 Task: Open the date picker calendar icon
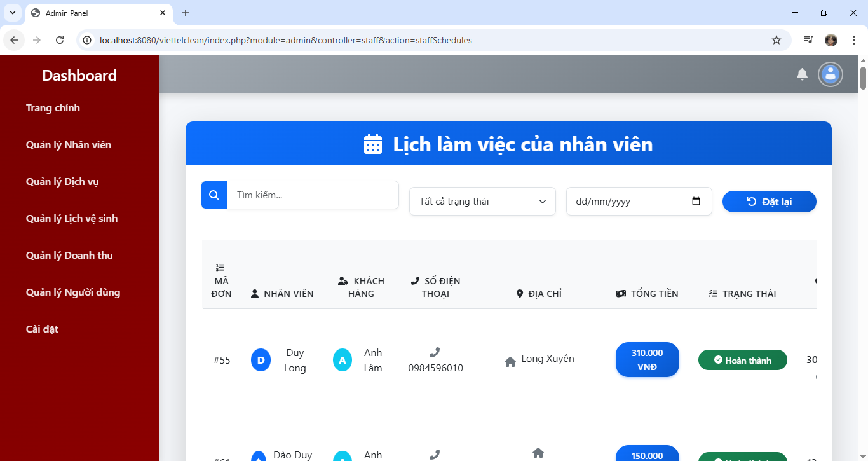(696, 201)
